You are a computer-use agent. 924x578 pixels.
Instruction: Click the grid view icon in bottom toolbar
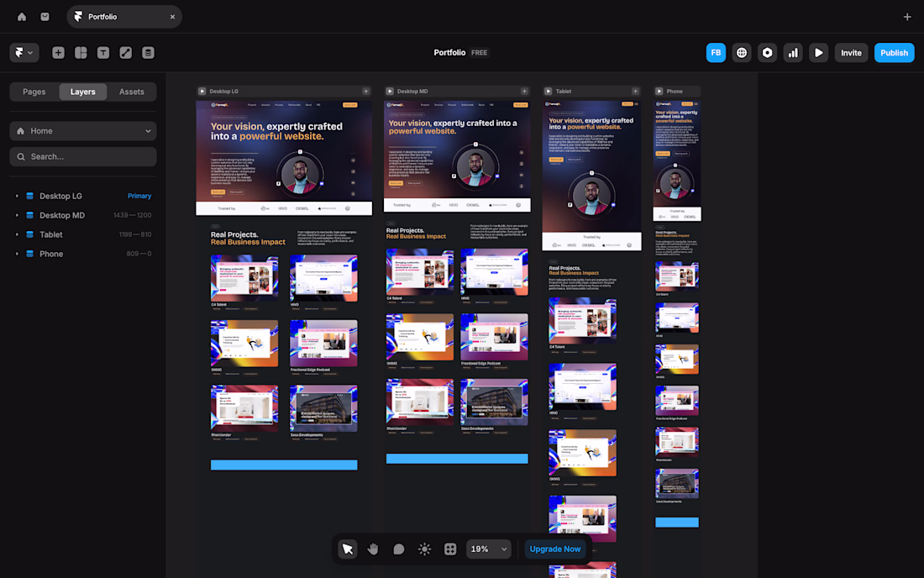click(x=450, y=549)
